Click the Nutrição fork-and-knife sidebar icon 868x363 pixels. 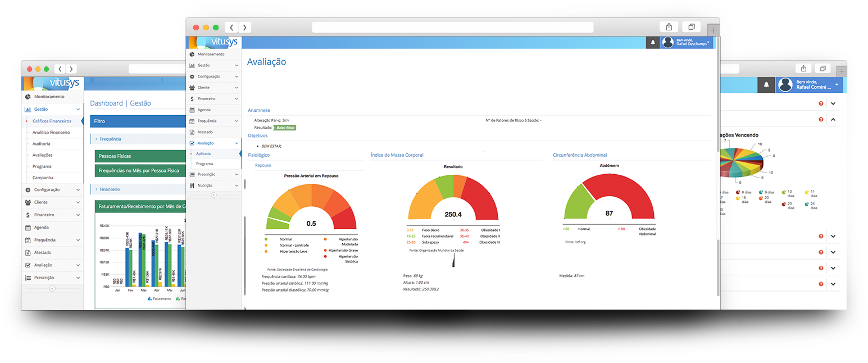[x=192, y=185]
